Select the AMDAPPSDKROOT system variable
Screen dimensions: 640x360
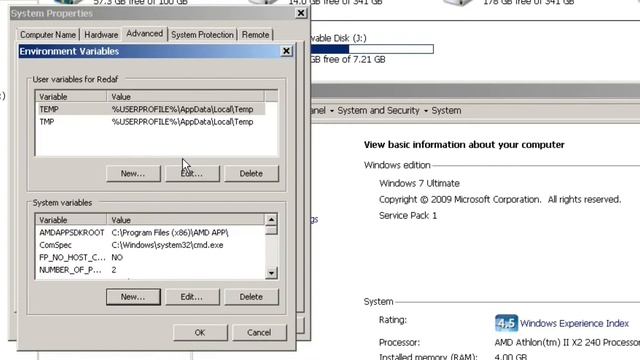click(151, 232)
